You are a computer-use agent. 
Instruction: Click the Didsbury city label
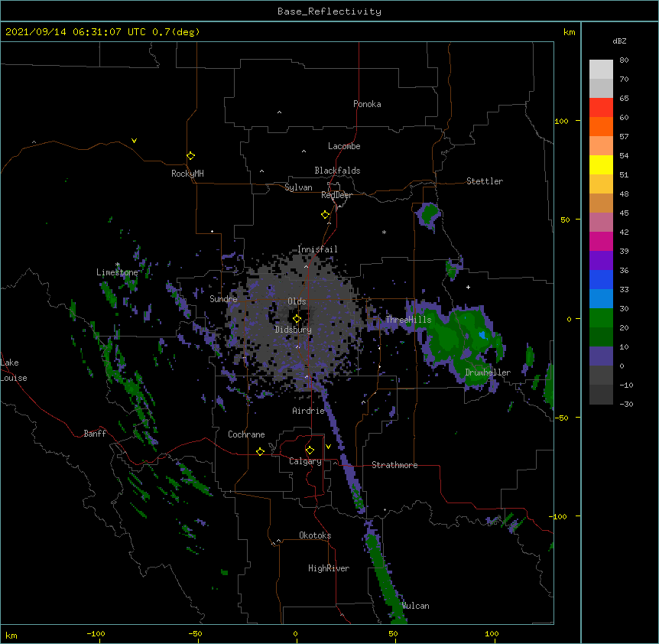[x=294, y=330]
